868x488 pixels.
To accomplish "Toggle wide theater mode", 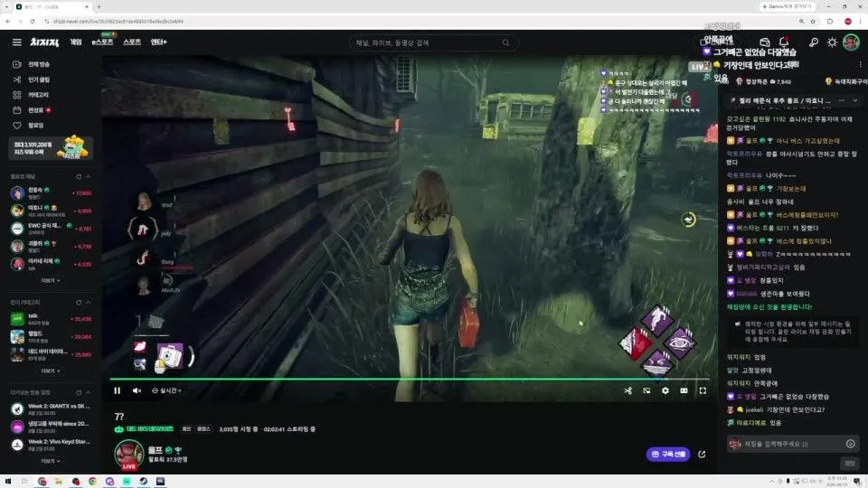I will point(684,390).
